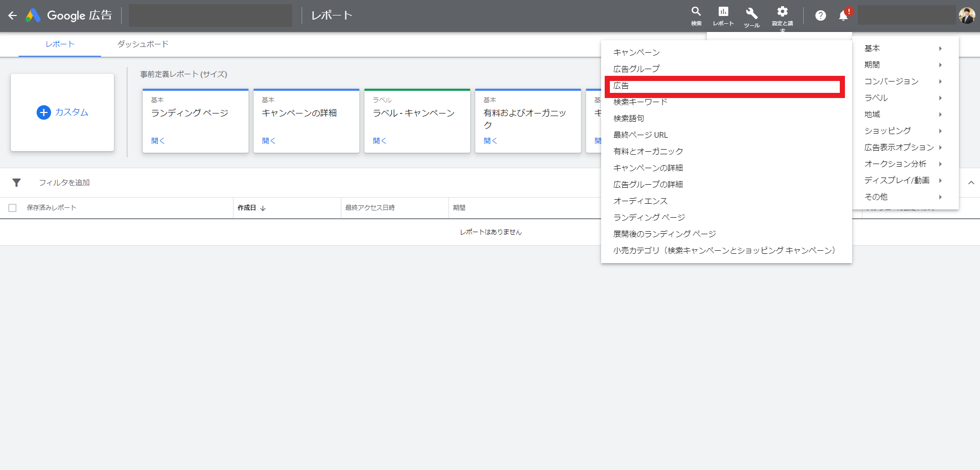
Task: Sort by 作成日 arrow icon
Action: click(263, 208)
